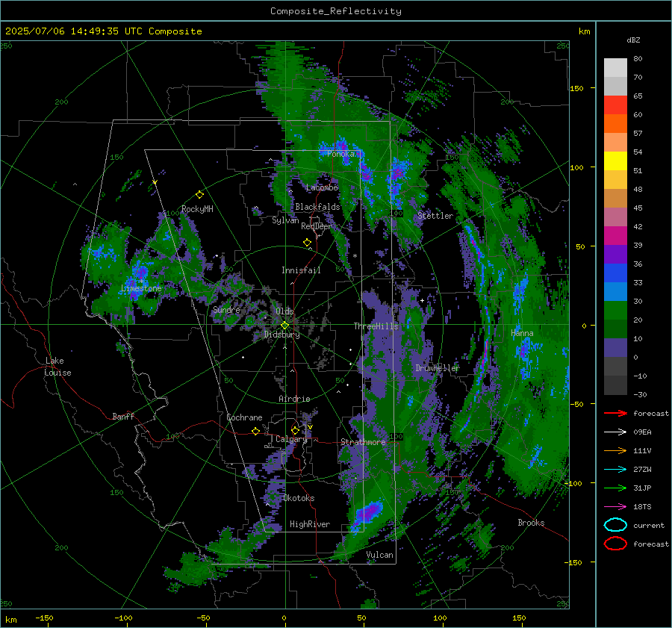This screenshot has height=628, width=672.
Task: Click the yellow diamond marker below Cochrane
Action: click(x=256, y=432)
